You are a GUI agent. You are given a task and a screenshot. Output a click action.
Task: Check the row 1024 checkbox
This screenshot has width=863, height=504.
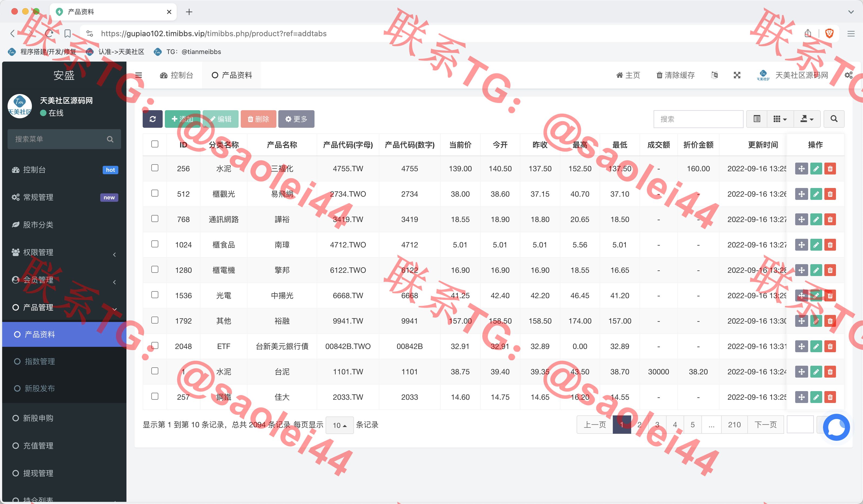(x=155, y=244)
